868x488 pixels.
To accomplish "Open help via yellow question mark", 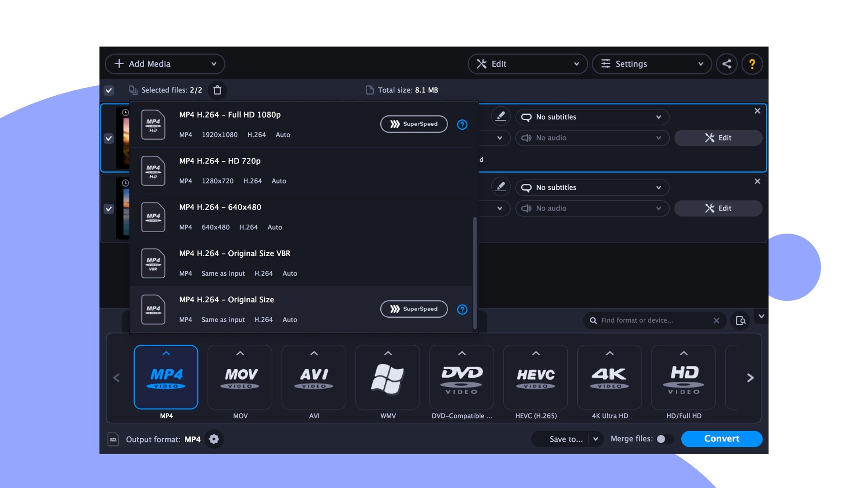I will point(752,64).
